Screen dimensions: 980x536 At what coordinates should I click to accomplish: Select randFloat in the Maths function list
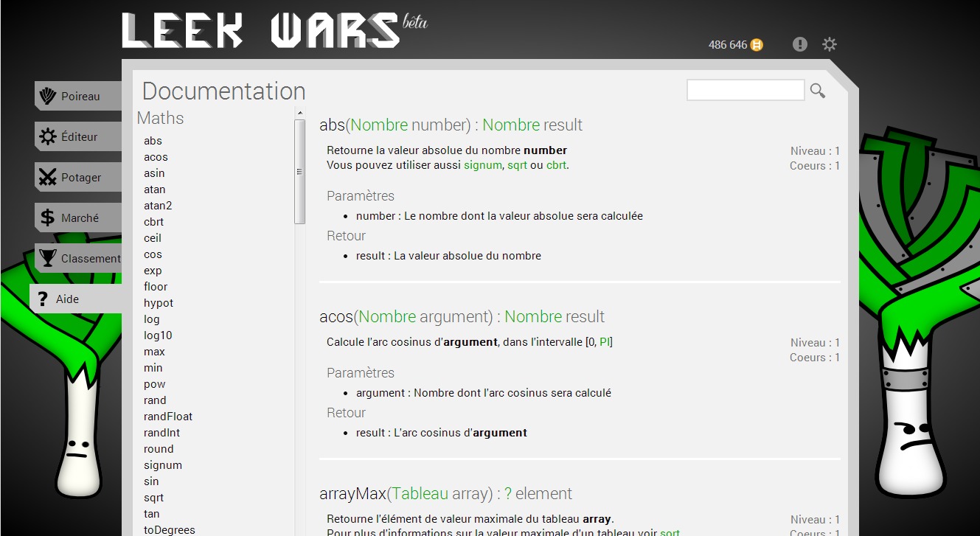click(168, 417)
